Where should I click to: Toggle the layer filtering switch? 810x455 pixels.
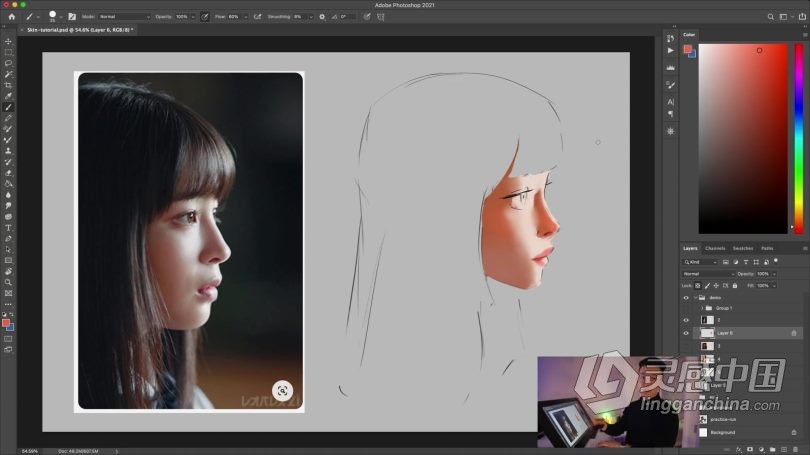pyautogui.click(x=776, y=262)
